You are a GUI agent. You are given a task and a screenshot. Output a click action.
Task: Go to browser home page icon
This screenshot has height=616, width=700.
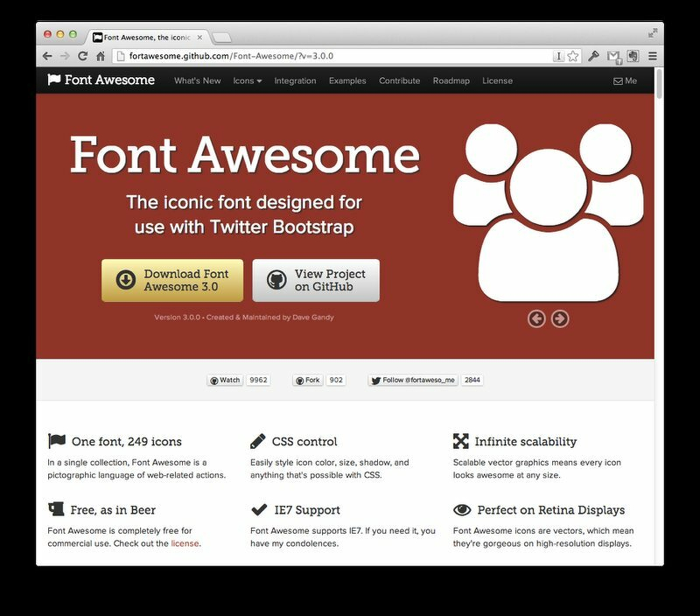point(101,56)
